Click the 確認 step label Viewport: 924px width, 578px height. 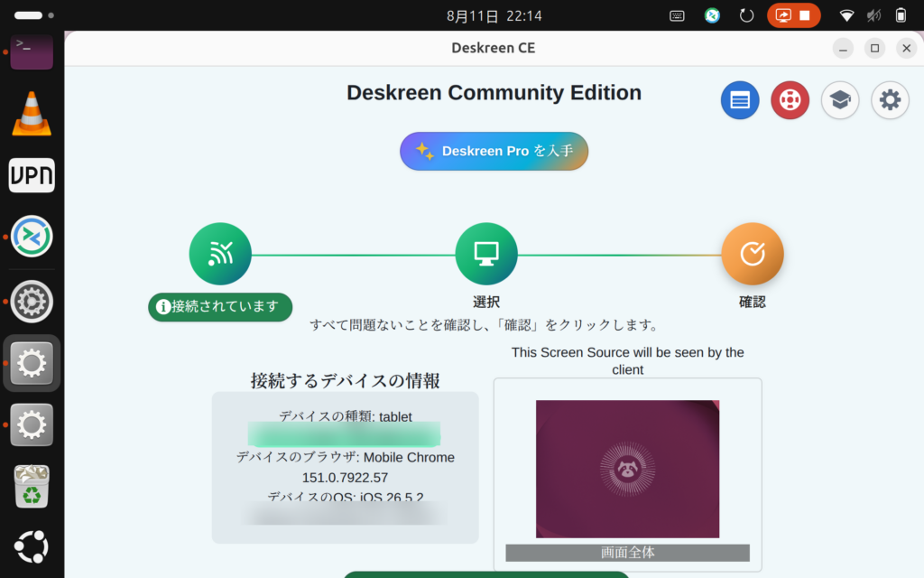point(753,302)
